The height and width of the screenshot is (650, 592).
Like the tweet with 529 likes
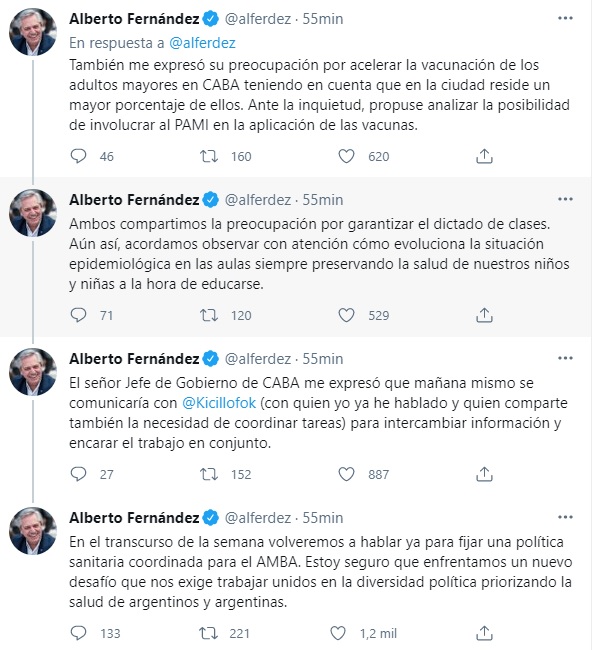(346, 315)
